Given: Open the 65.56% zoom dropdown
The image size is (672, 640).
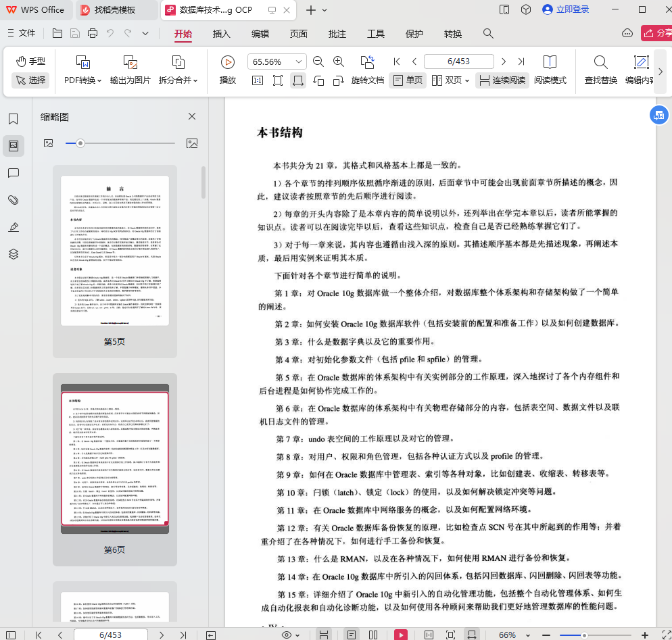Looking at the screenshot, I should tap(299, 61).
